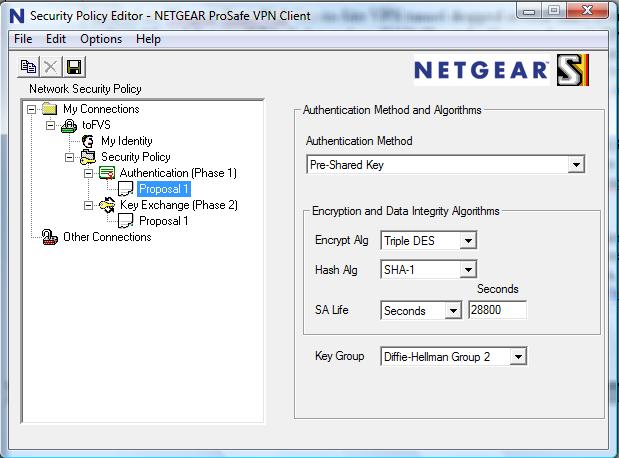Click the Other Connections icon
This screenshot has height=458, width=619.
click(x=50, y=237)
